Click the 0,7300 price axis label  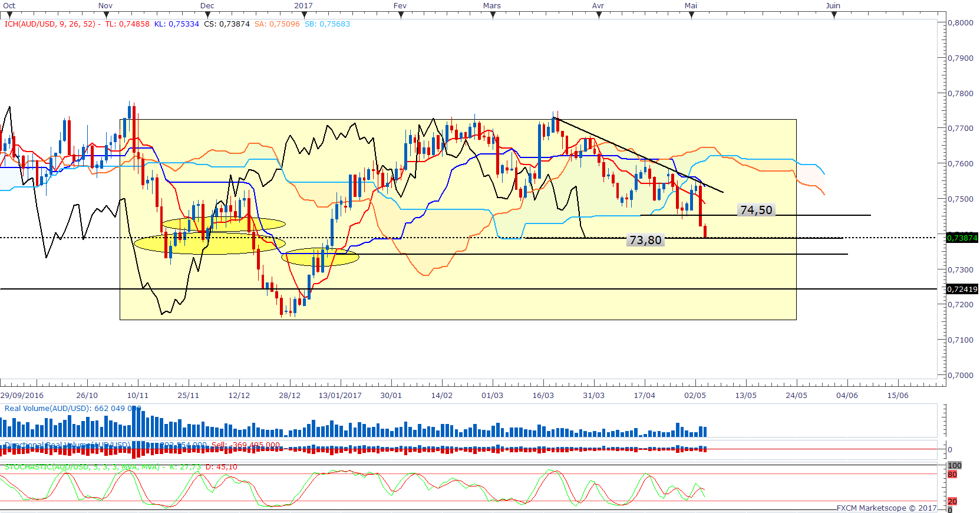point(961,269)
